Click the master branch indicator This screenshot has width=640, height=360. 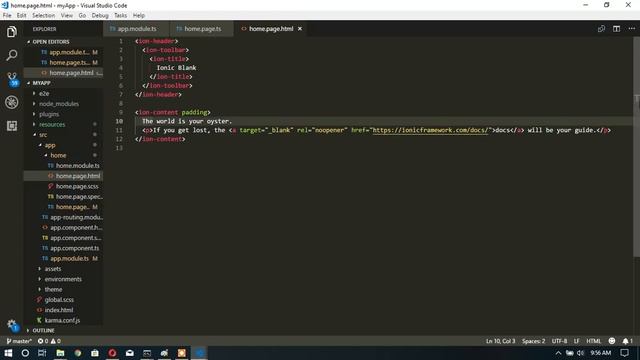coord(19,341)
